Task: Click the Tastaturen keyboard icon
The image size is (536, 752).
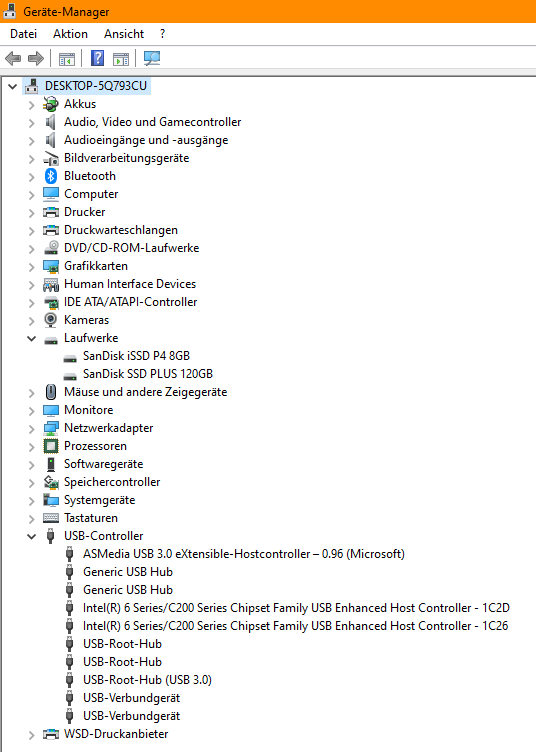Action: [x=51, y=518]
